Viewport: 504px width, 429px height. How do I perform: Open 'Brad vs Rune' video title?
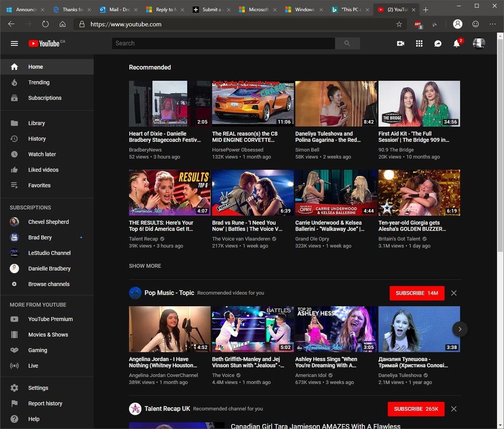[x=247, y=226]
